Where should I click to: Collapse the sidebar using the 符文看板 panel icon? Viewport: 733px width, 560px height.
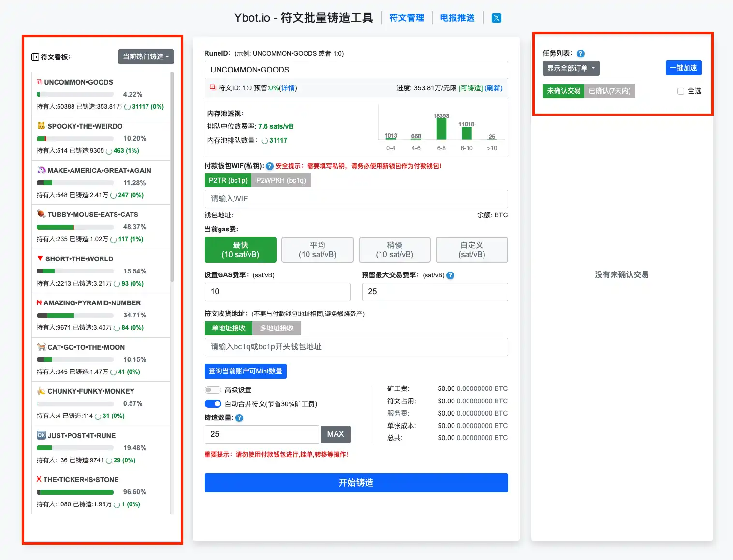pyautogui.click(x=35, y=57)
